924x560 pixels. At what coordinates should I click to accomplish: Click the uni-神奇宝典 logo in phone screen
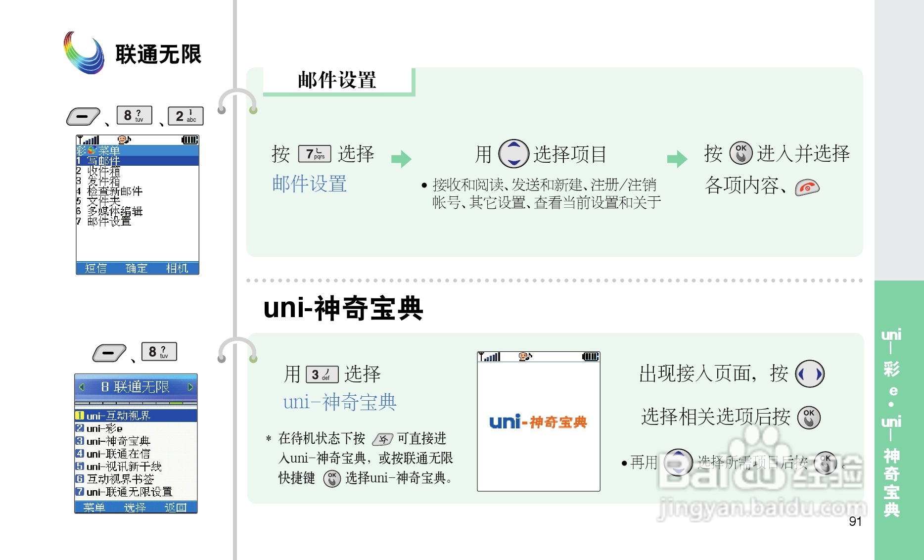538,422
